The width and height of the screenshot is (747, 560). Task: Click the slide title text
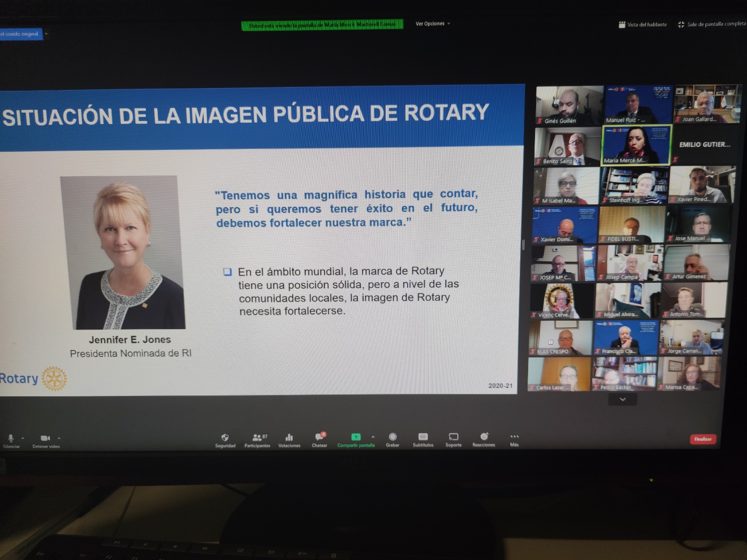click(246, 114)
